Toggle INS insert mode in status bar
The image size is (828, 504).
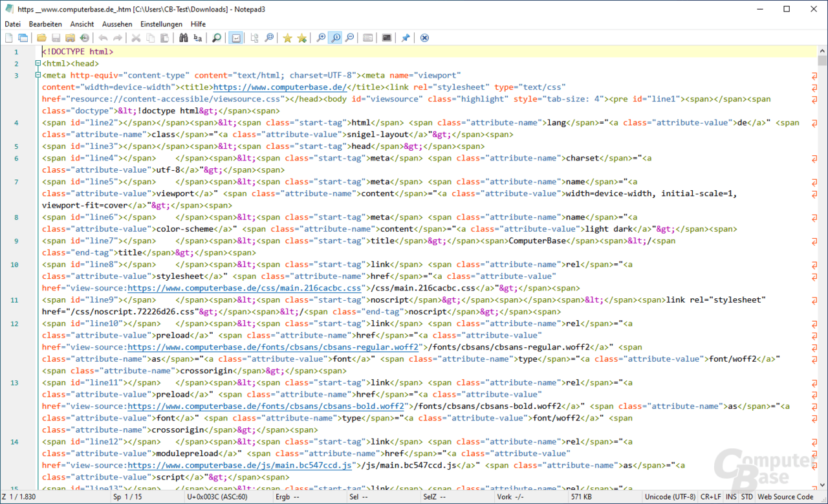click(731, 497)
